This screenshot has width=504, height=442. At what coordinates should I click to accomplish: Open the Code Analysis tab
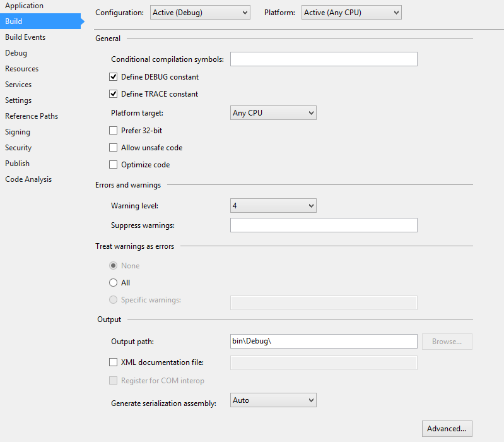coord(28,179)
